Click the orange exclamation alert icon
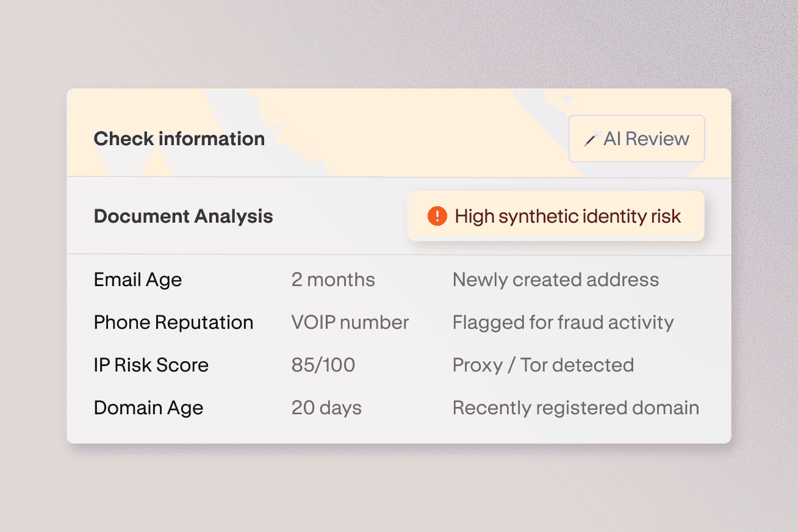Image resolution: width=798 pixels, height=532 pixels. coord(437,216)
